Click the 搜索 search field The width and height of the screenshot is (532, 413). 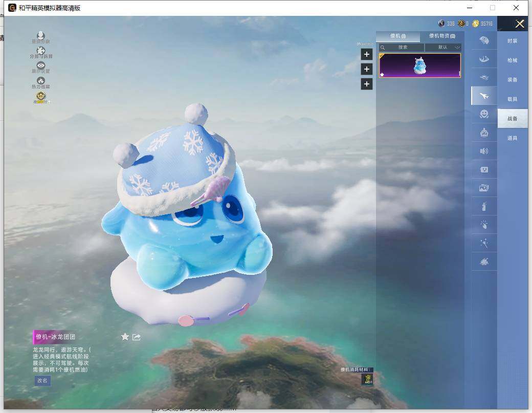click(402, 47)
